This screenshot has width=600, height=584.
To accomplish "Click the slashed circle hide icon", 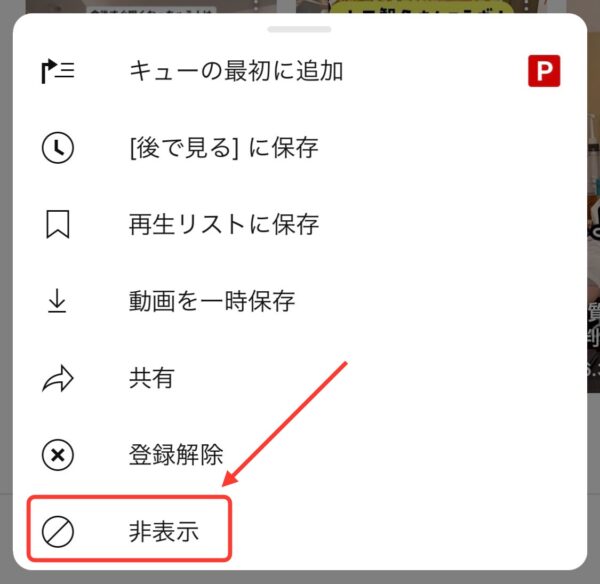I will coord(57,532).
